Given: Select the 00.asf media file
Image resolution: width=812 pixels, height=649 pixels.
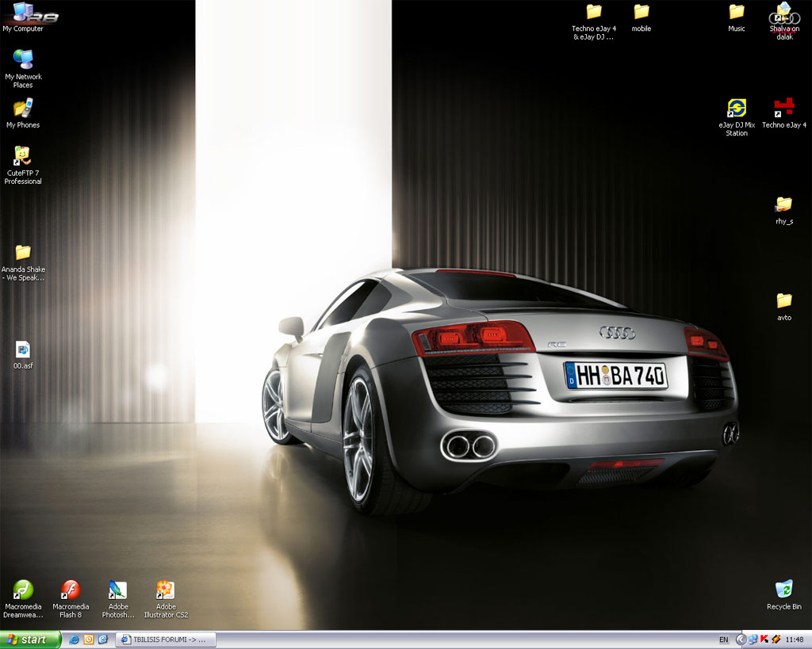Looking at the screenshot, I should pyautogui.click(x=23, y=355).
